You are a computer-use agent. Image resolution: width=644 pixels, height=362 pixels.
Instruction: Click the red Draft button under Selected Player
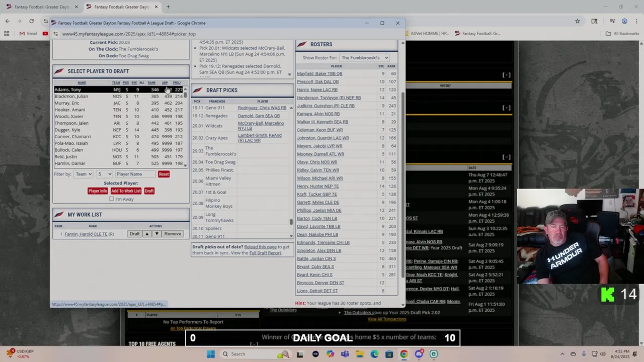149,191
